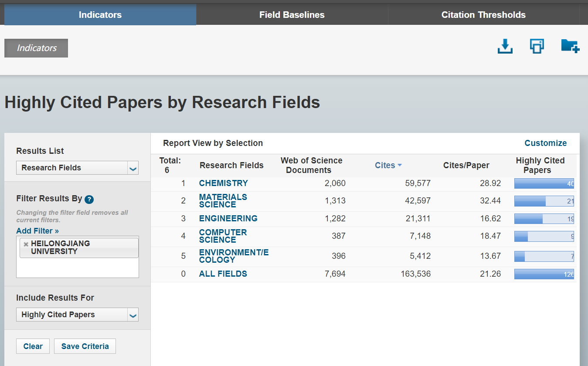
Task: Click All Fields highly cited papers bar
Action: [544, 274]
